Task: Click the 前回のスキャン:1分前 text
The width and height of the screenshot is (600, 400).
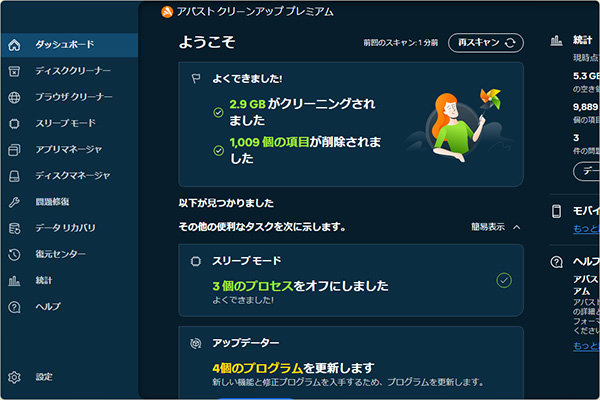Action: (401, 43)
